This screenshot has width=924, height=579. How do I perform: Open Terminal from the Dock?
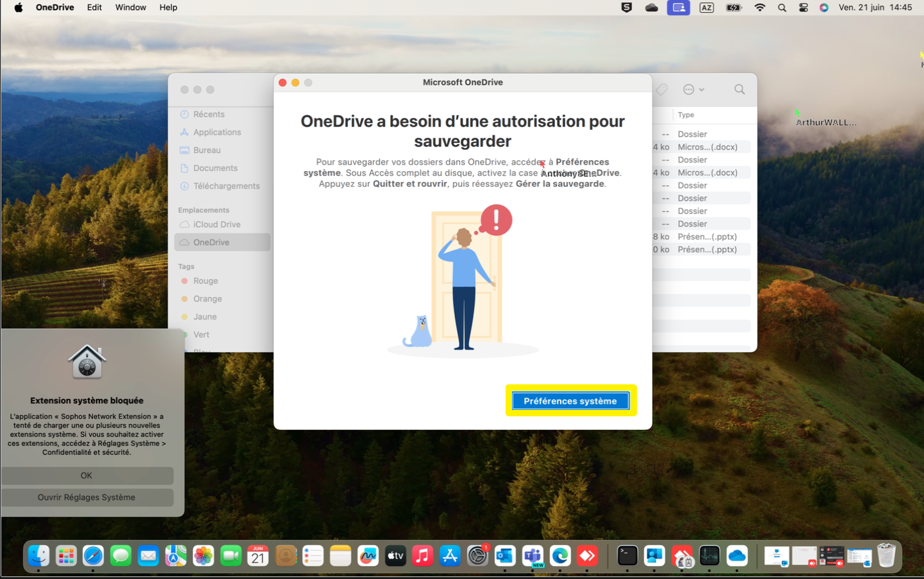coord(627,556)
